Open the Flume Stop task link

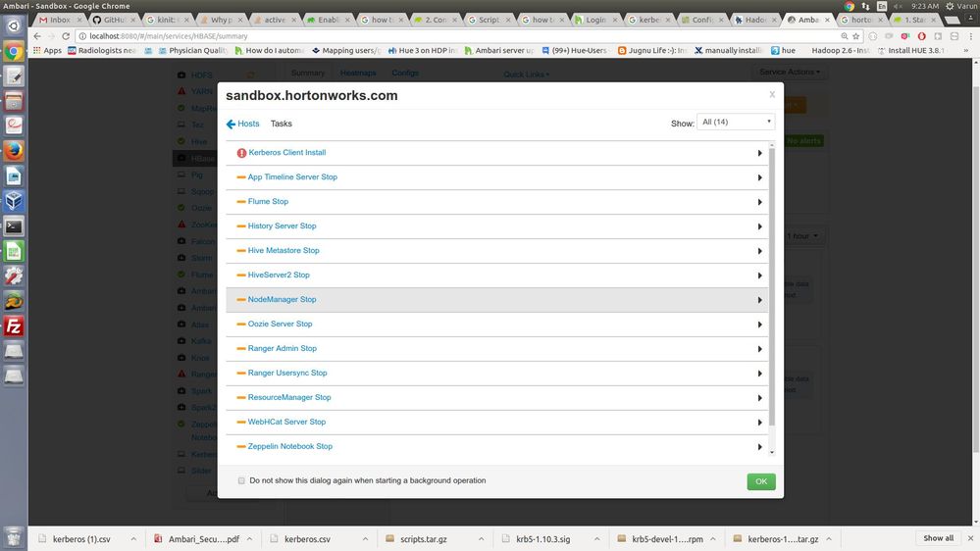point(268,202)
